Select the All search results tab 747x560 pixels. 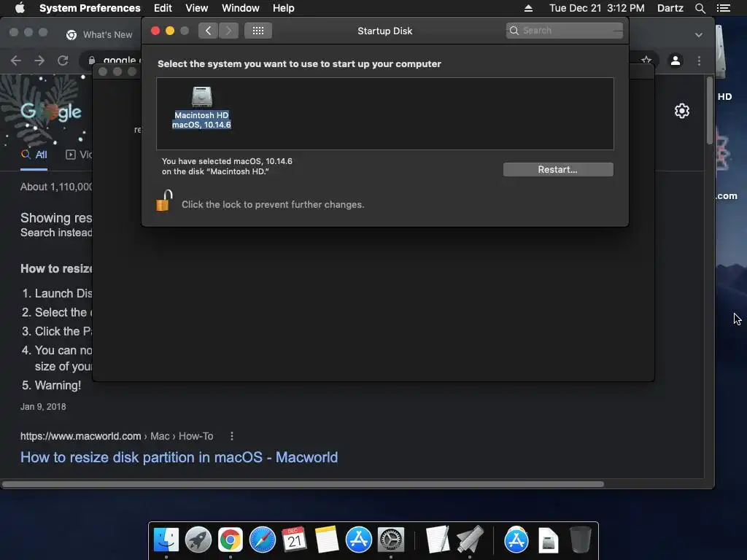tap(34, 155)
